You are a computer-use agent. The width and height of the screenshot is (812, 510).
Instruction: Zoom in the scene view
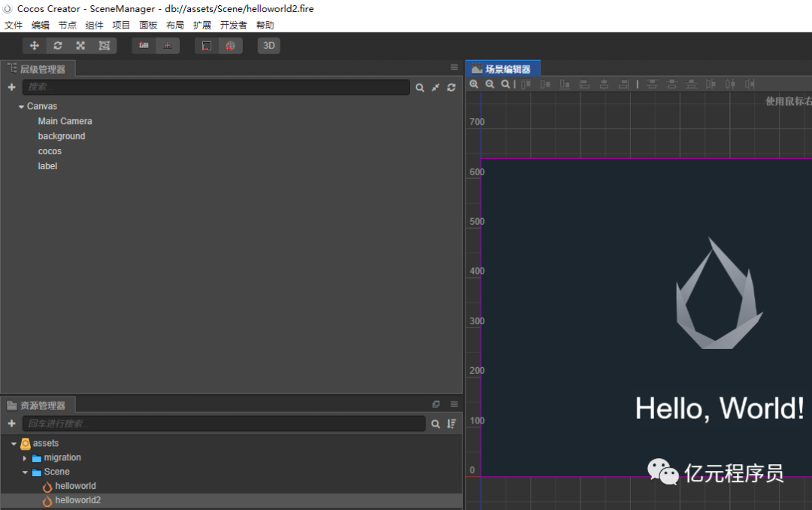pos(474,84)
